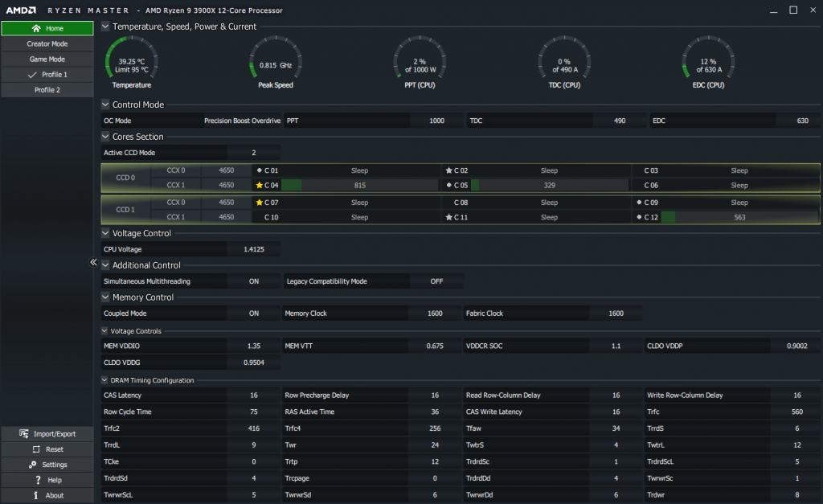Click the gold star beside core C 07
This screenshot has width=823, height=504.
pyautogui.click(x=260, y=202)
